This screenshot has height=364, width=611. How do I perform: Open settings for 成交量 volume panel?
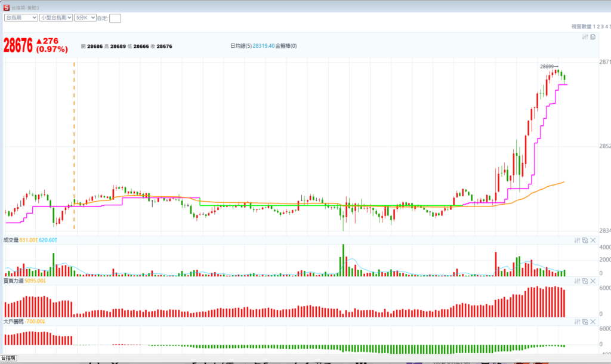577,240
